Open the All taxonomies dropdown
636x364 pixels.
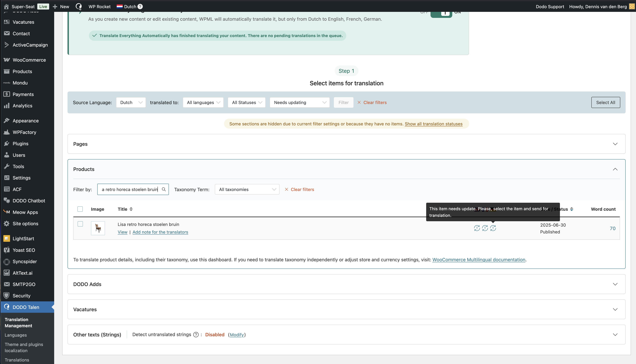point(247,189)
